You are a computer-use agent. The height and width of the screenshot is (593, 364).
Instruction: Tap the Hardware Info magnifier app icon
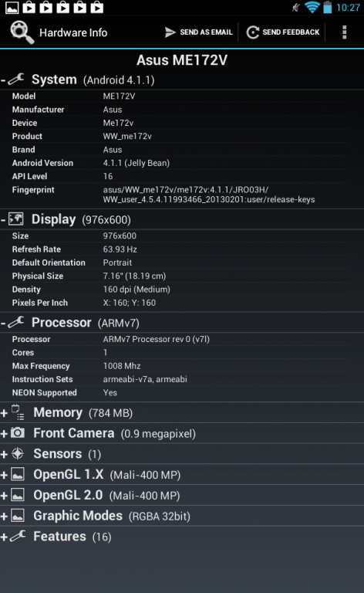pyautogui.click(x=22, y=32)
